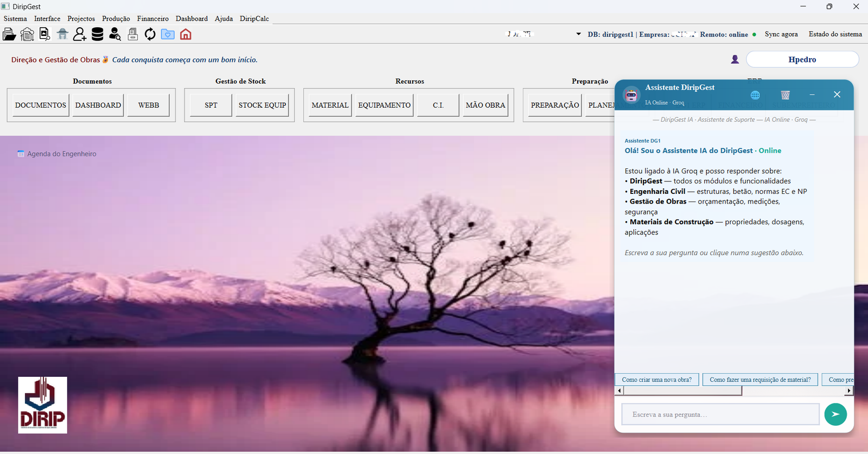Clear chat with the trash bin icon
Viewport: 868px width, 454px height.
[x=785, y=95]
